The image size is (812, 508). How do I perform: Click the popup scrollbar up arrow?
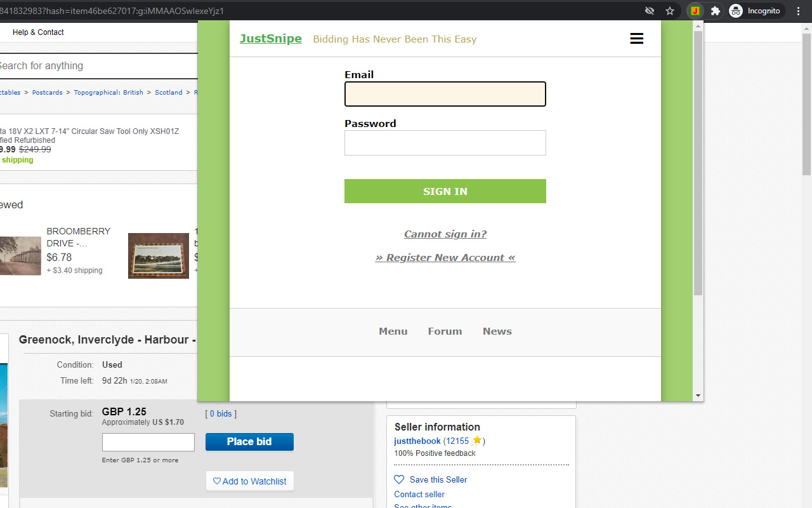[x=698, y=25]
